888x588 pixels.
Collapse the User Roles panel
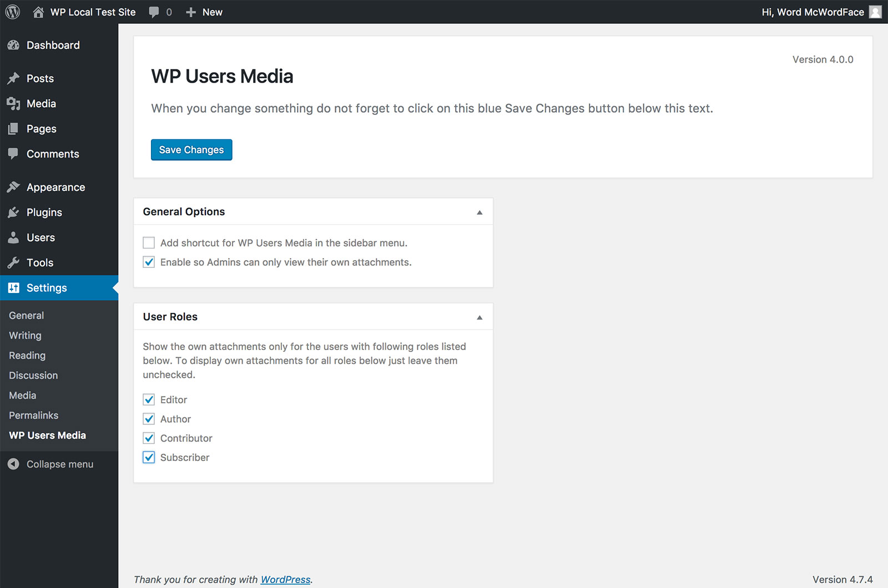coord(480,317)
